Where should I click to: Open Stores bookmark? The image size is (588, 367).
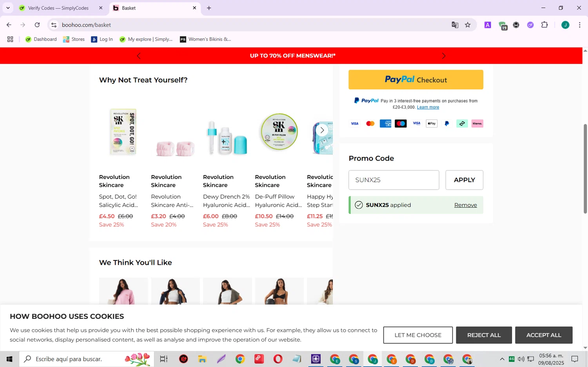74,39
